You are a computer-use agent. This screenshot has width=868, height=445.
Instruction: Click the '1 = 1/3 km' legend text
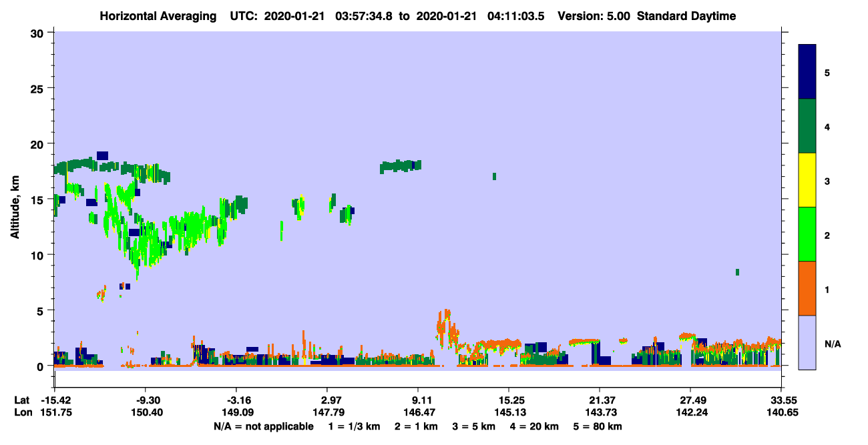356,426
